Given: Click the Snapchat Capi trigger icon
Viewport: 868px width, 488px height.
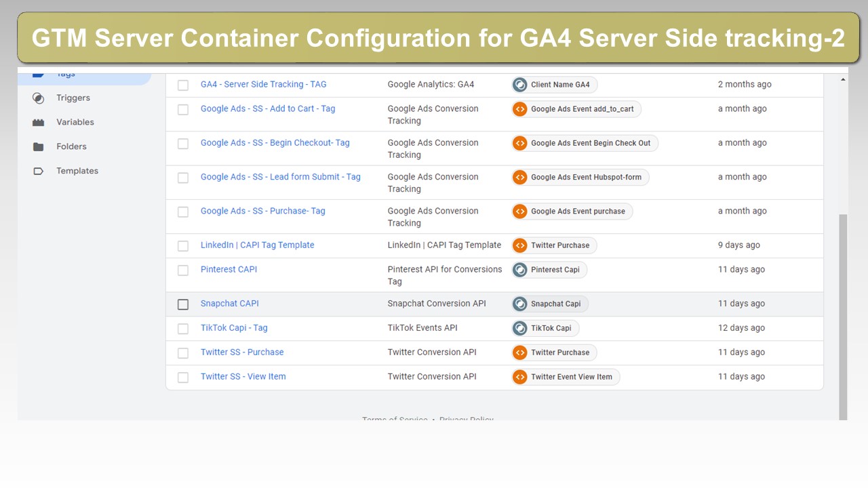Looking at the screenshot, I should pyautogui.click(x=520, y=304).
